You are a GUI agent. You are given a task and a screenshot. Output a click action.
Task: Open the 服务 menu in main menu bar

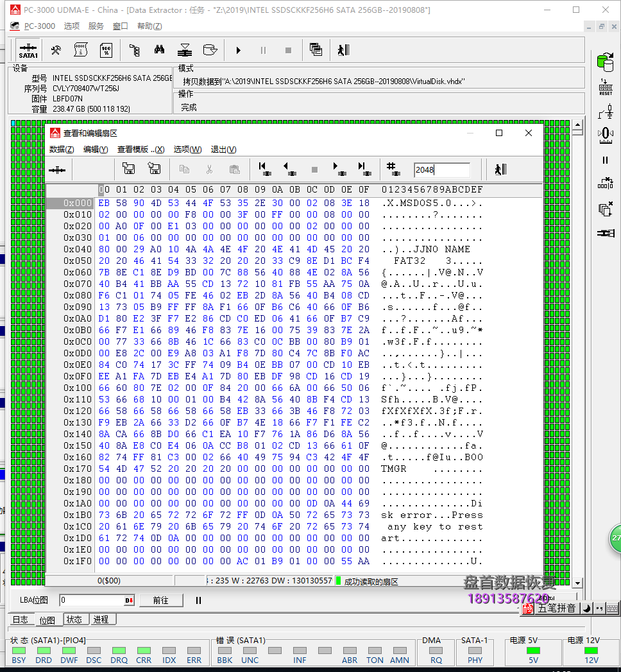pos(96,26)
